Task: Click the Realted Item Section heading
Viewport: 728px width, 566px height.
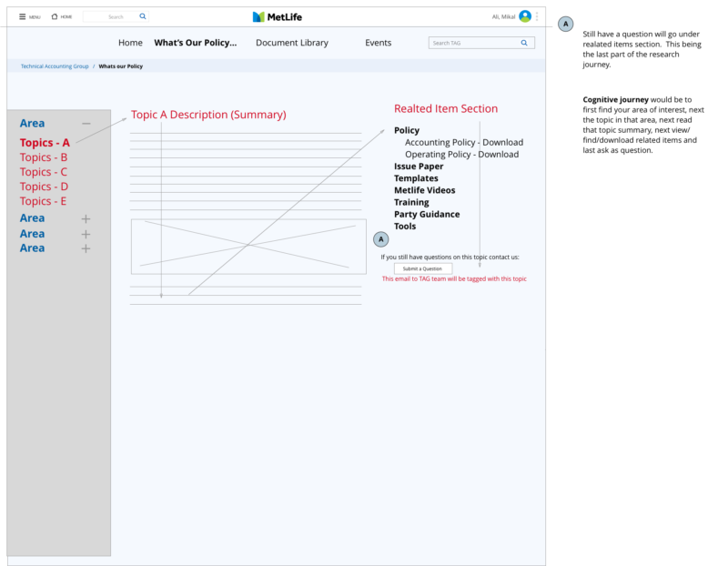Action: point(446,108)
